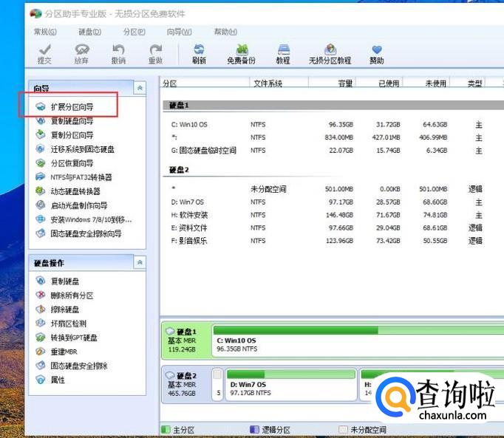The width and height of the screenshot is (504, 438).
Task: Collapse the 硬盘操作 panel
Action: click(140, 262)
